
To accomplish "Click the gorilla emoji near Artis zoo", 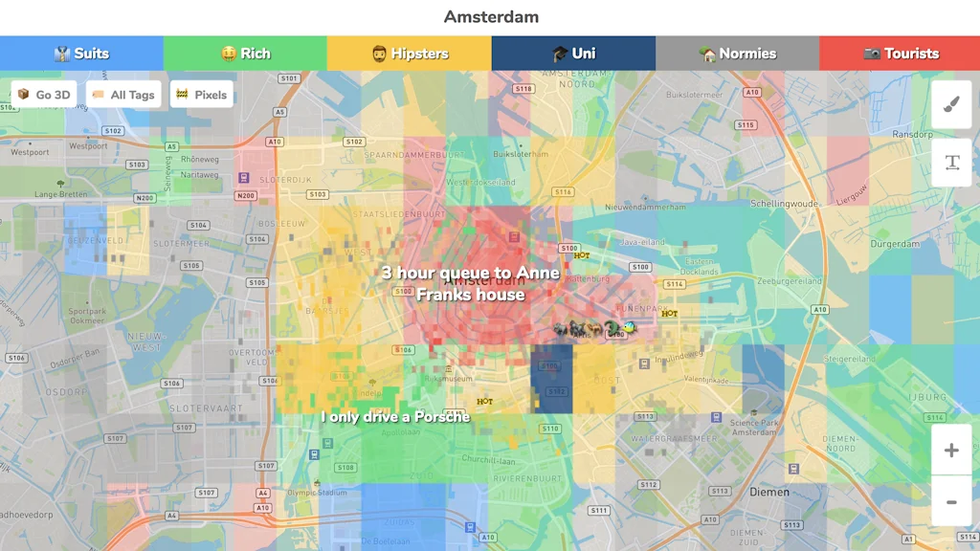I will click(576, 327).
